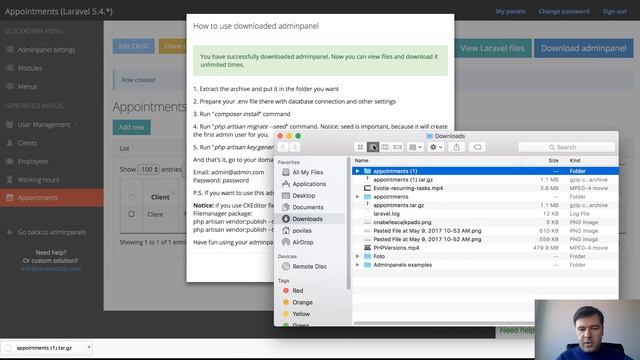640x360 pixels.
Task: Expand the appointments folder
Action: click(358, 197)
